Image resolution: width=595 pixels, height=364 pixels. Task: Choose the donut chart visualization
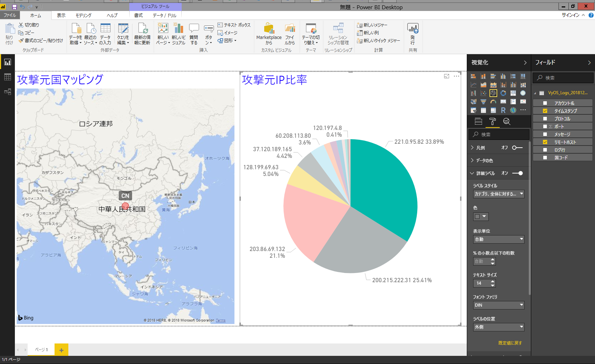tap(503, 93)
